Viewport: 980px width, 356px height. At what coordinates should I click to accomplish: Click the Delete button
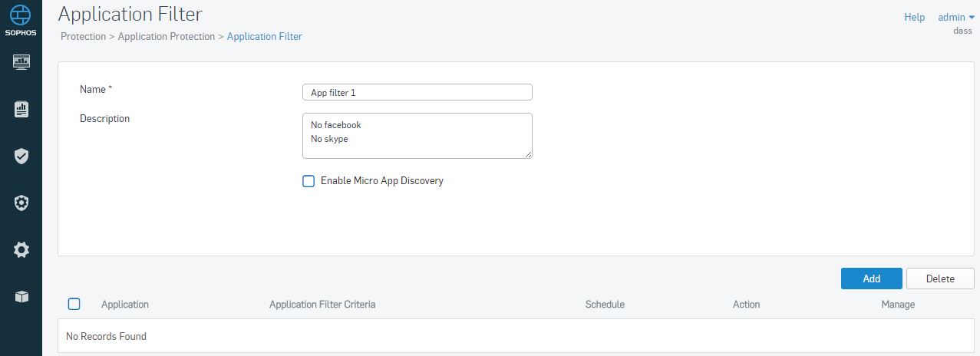click(940, 279)
